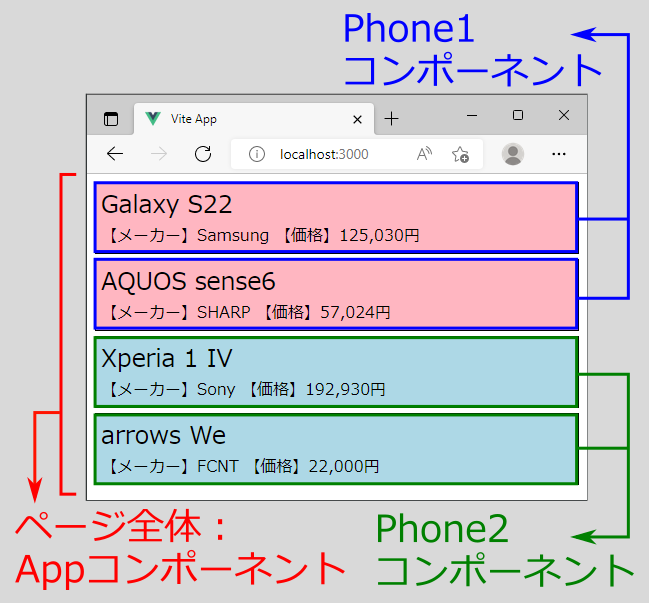Screen dimensions: 649x603
Task: Click the Samsung maker text
Action: pos(233,235)
